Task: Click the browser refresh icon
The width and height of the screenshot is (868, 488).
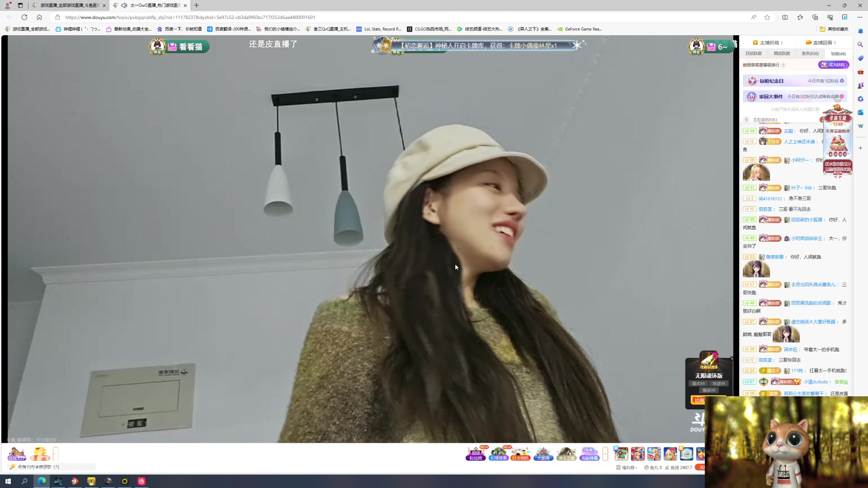Action: 24,17
